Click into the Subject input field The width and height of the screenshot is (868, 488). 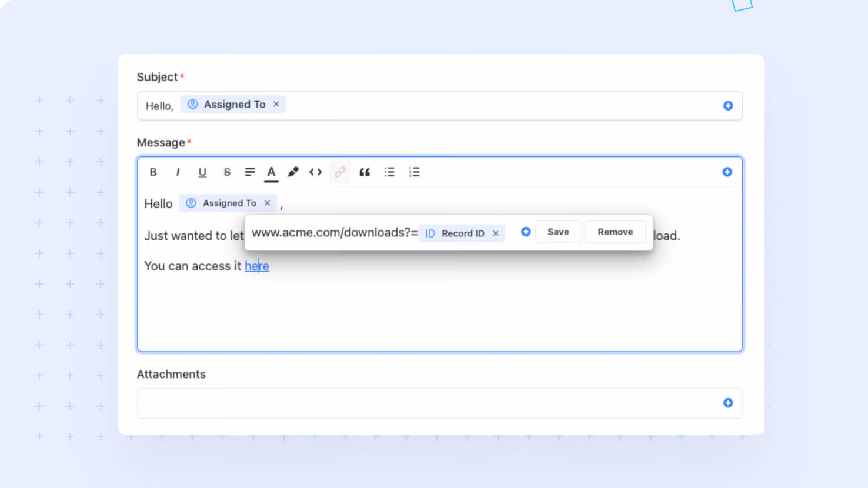440,106
